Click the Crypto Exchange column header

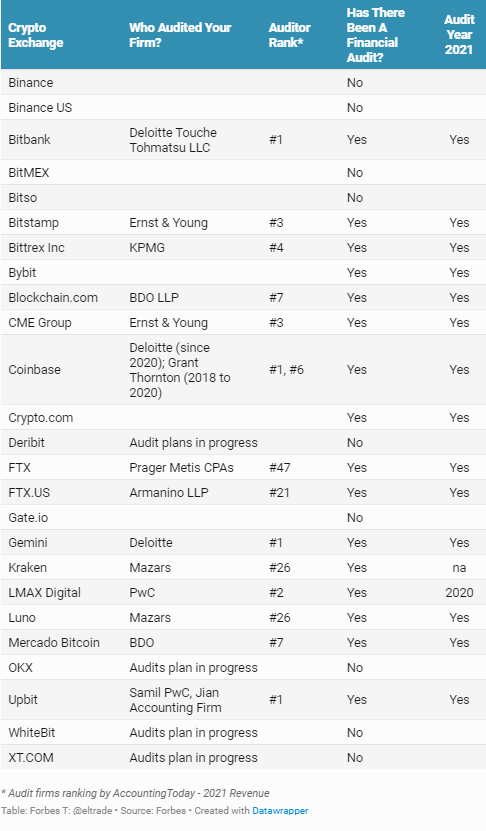click(x=36, y=35)
